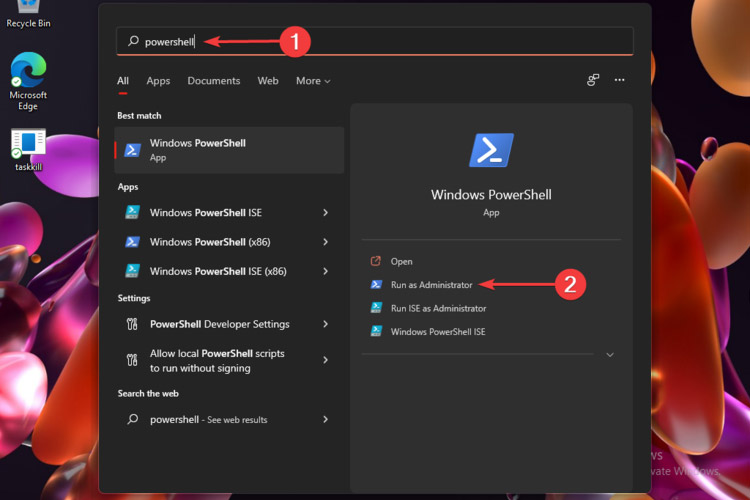This screenshot has height=500, width=750.
Task: Expand the actions list chevron
Action: pos(609,355)
